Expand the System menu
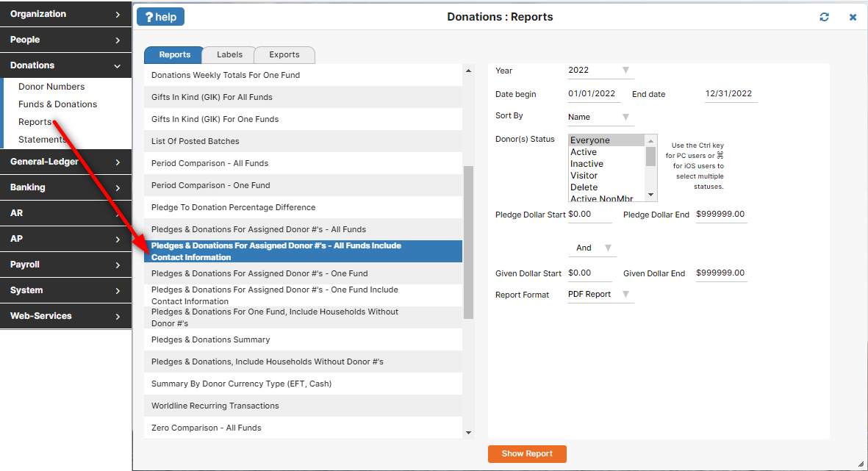Viewport: 868px width, 471px height. (65, 290)
